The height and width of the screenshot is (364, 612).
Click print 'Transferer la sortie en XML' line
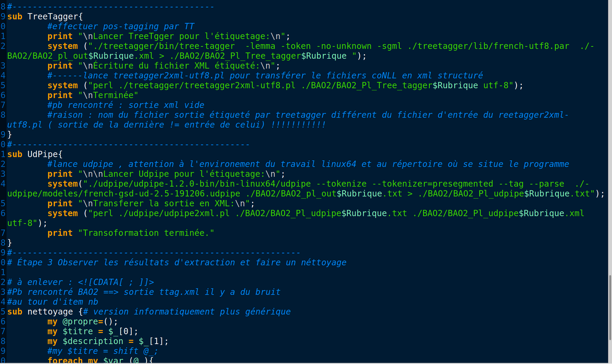[151, 204]
